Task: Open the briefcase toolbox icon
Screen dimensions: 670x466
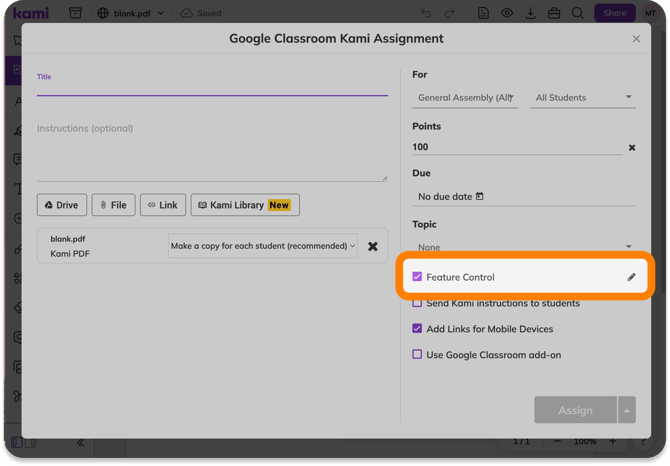Action: tap(554, 13)
